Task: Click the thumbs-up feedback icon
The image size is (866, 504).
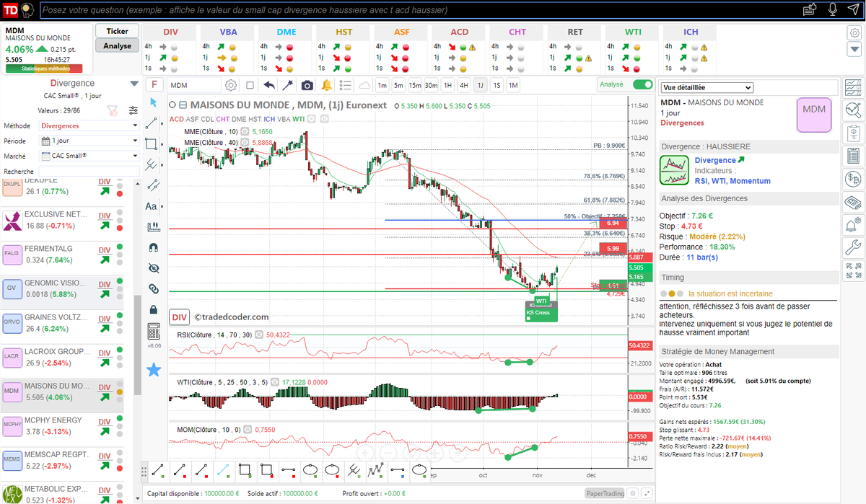Action: [810, 9]
